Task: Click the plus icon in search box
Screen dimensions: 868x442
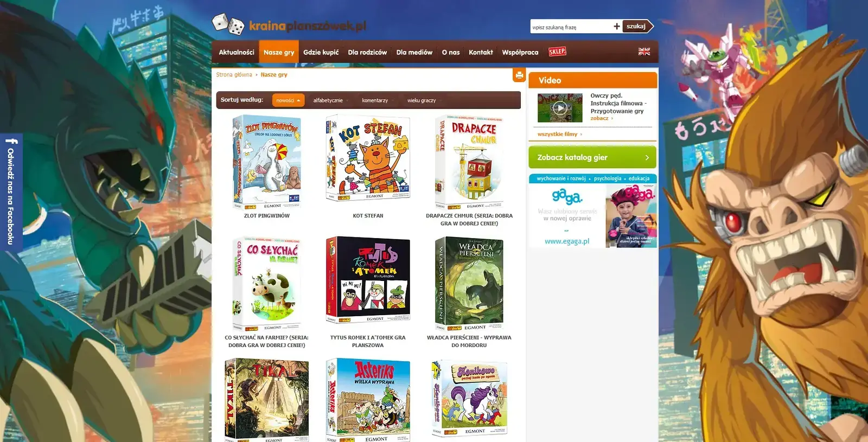Action: click(617, 26)
